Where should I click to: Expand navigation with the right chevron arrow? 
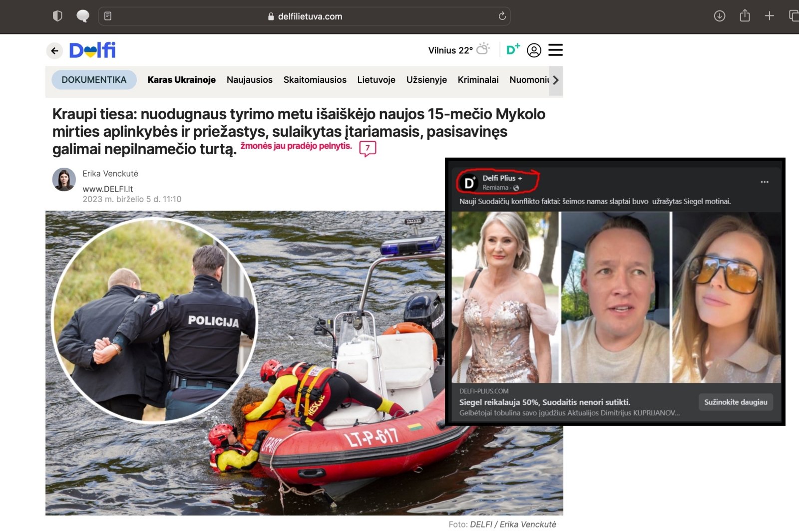556,80
